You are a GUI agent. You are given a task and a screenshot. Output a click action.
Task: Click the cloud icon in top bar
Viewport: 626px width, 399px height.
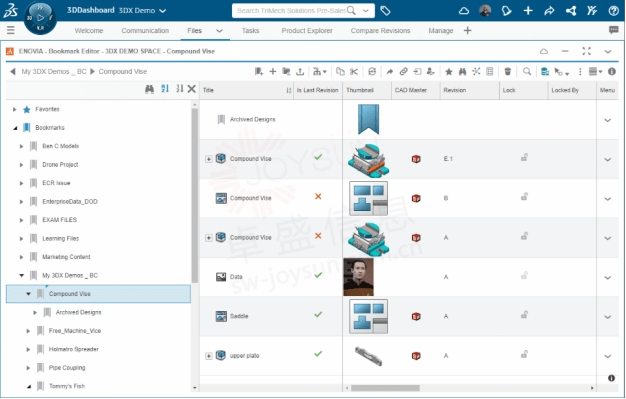464,11
